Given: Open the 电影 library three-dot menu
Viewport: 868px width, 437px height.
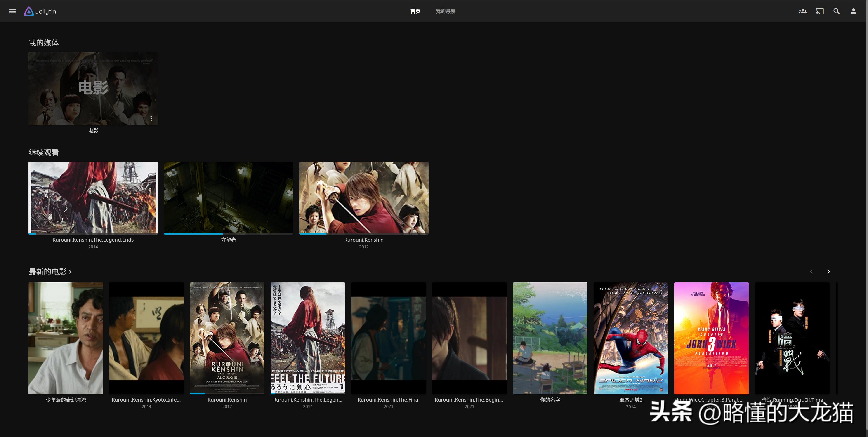Looking at the screenshot, I should (151, 118).
